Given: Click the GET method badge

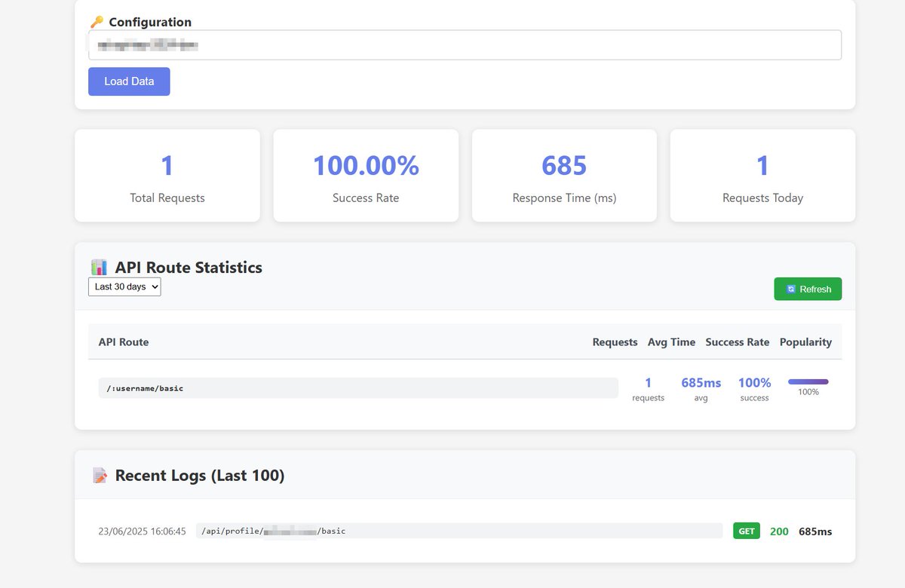Looking at the screenshot, I should (x=747, y=531).
